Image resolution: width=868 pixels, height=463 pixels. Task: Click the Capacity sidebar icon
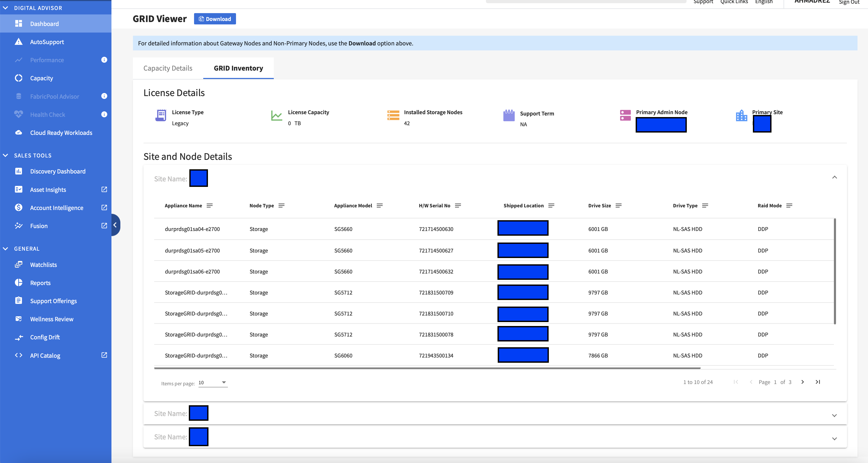click(19, 78)
